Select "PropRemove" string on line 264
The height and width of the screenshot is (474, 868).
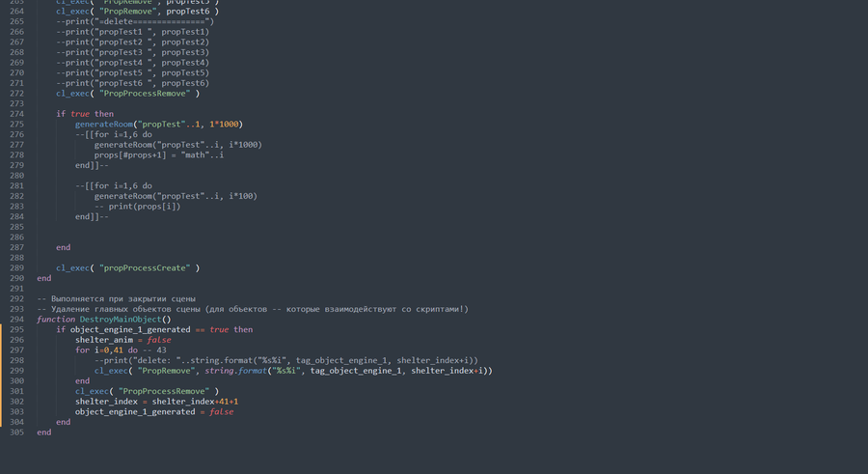pyautogui.click(x=128, y=11)
